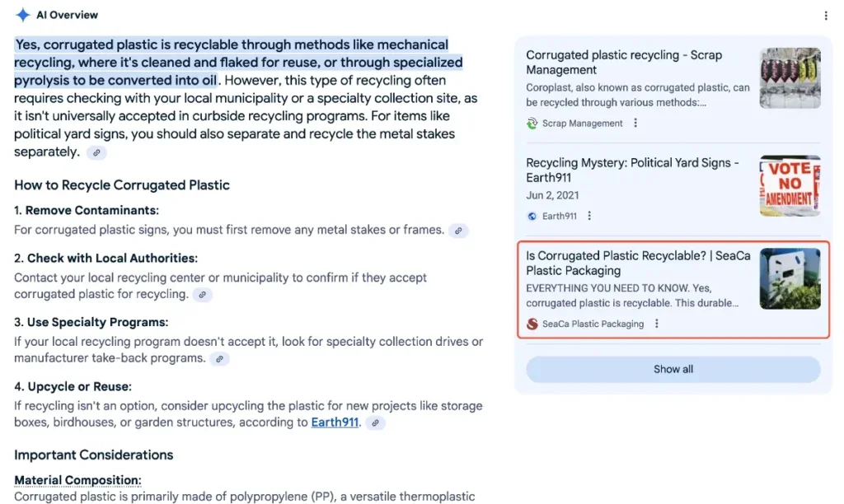Viewport: 844px width, 504px height.
Task: Click the Scrap Management source favicon
Action: [532, 124]
